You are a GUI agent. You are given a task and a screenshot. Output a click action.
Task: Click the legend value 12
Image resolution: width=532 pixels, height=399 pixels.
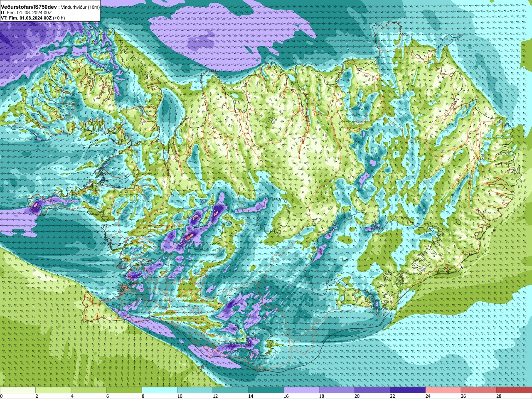215,396
